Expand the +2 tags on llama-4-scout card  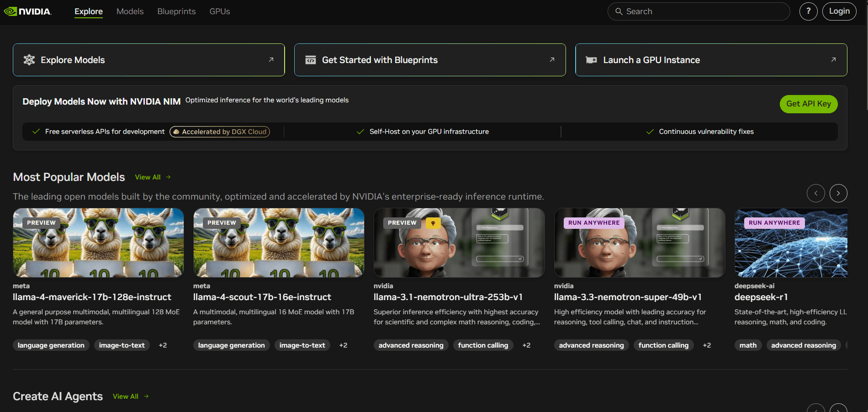343,345
